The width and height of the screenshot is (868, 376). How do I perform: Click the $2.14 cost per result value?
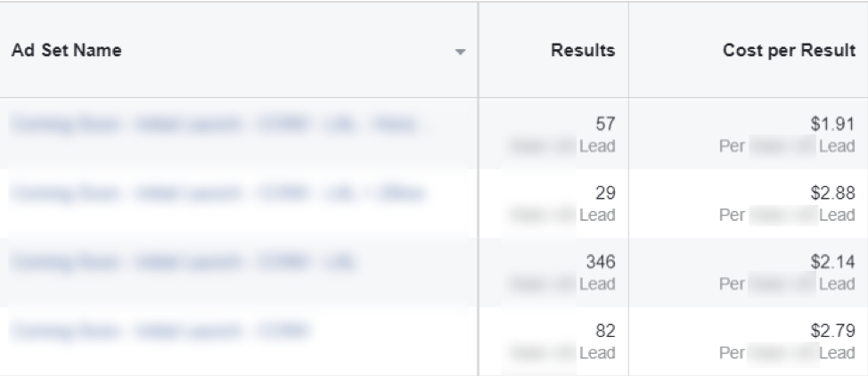click(x=832, y=261)
